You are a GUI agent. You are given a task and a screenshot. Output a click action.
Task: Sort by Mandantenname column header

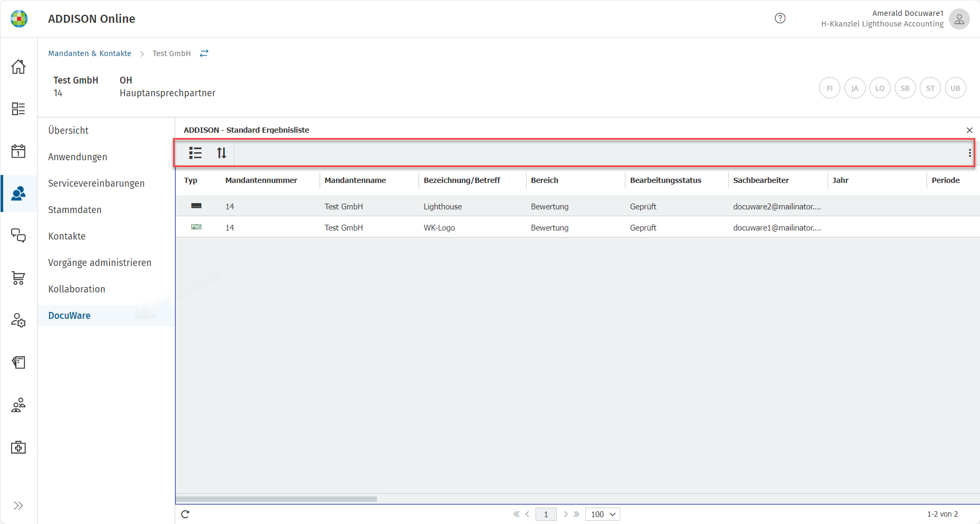[355, 180]
